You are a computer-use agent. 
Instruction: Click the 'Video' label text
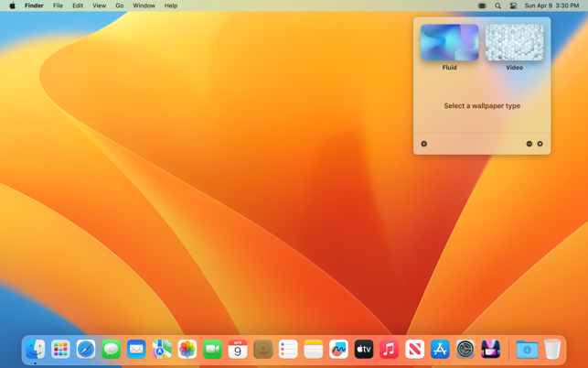514,68
